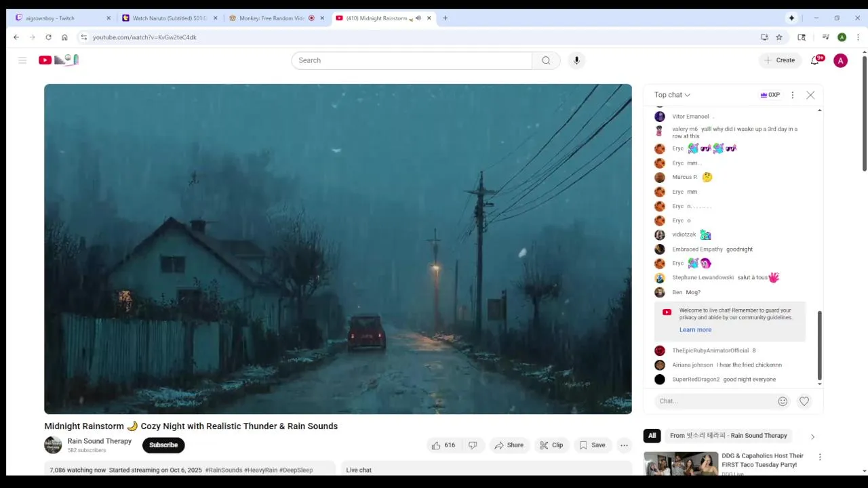Expand the Top chat dropdown
This screenshot has width=868, height=488.
[672, 95]
